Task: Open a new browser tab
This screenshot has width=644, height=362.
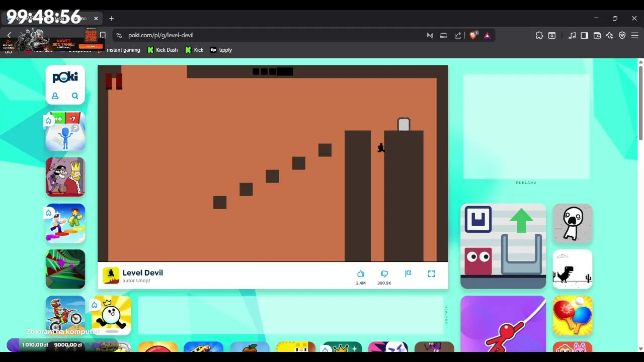Action: (112, 19)
